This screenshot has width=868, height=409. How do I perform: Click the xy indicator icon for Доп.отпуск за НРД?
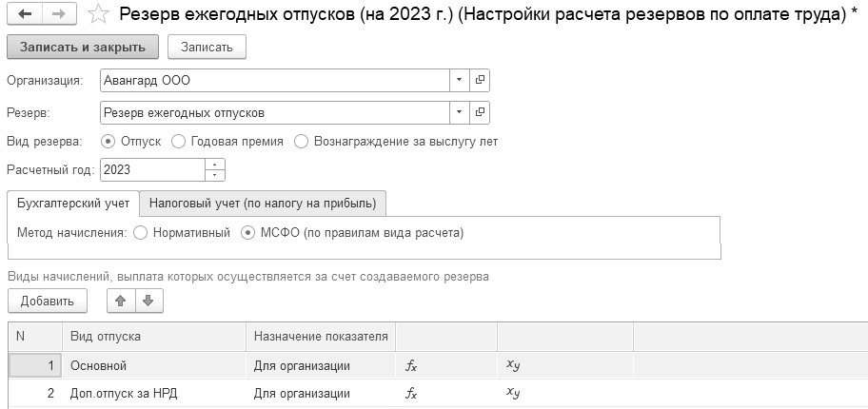(513, 393)
